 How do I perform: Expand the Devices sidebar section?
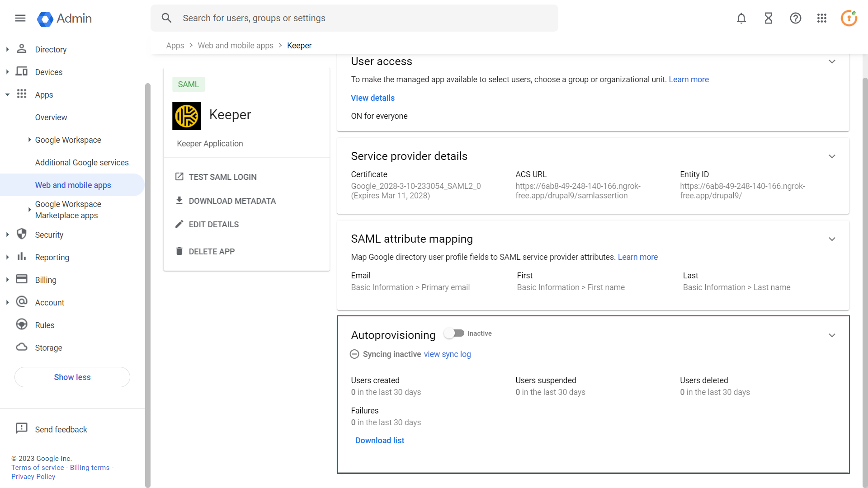7,72
